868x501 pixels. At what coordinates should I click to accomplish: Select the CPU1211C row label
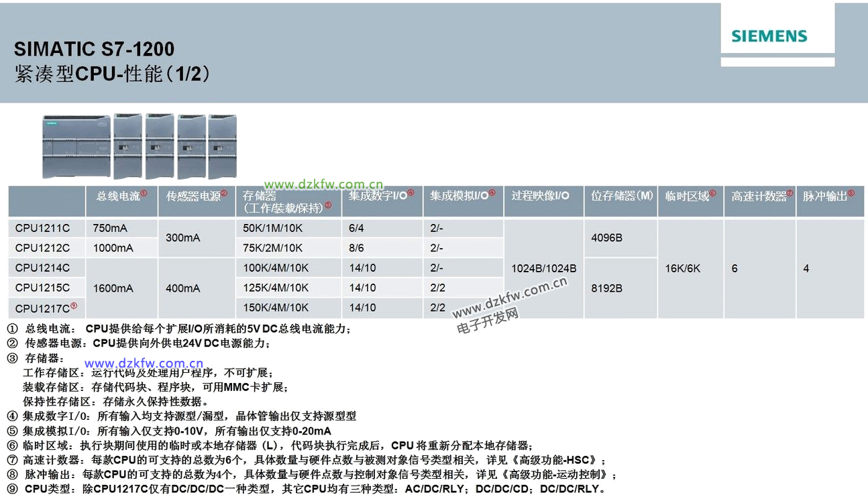click(x=42, y=228)
